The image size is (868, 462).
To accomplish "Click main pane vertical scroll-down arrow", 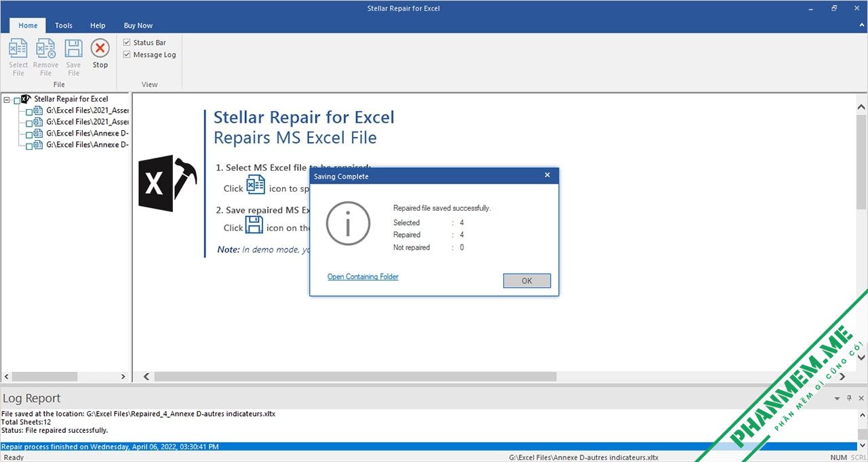I will point(861,357).
